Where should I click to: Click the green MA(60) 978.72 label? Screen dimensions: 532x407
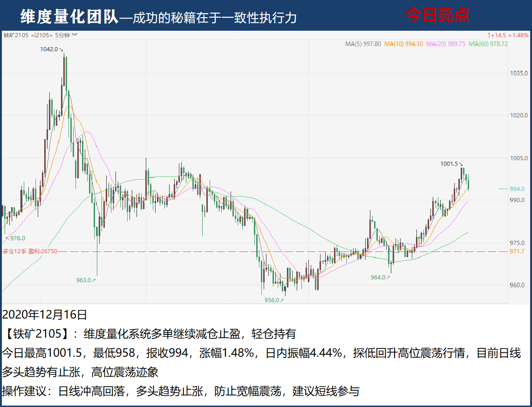[488, 44]
